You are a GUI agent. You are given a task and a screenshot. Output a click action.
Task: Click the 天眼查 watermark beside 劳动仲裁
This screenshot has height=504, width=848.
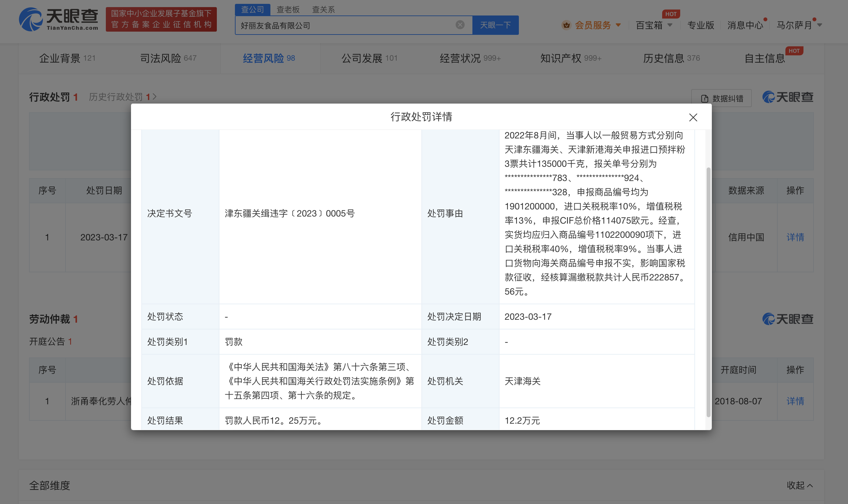pos(788,318)
